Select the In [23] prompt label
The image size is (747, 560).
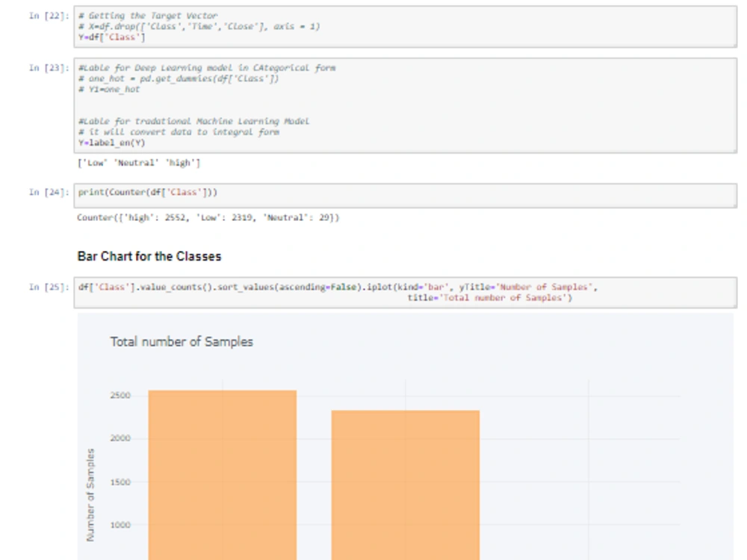(x=49, y=68)
